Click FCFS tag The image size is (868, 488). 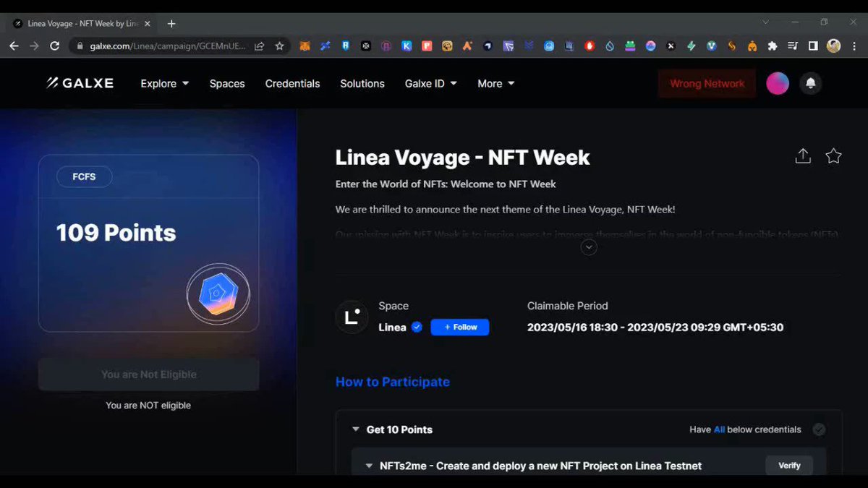84,176
